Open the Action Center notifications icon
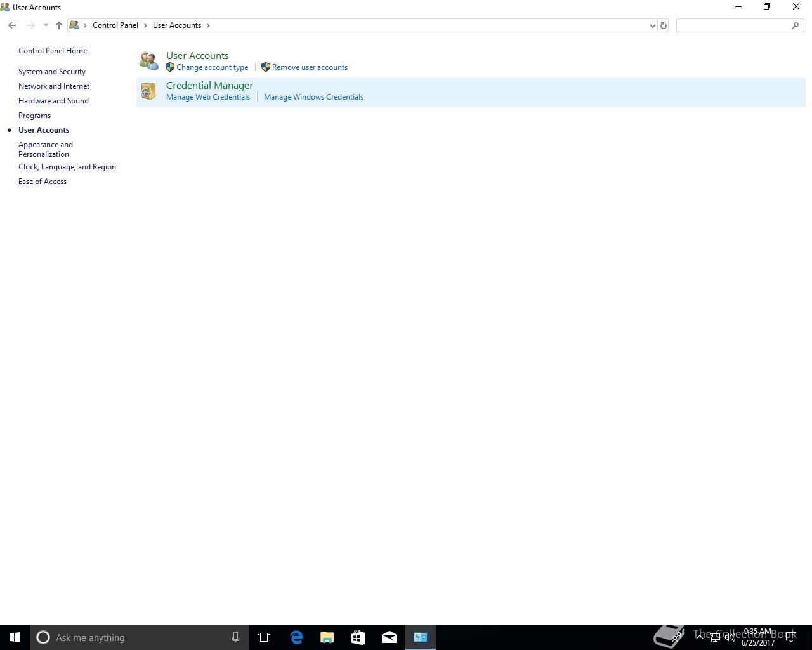The height and width of the screenshot is (650, 812). [792, 637]
